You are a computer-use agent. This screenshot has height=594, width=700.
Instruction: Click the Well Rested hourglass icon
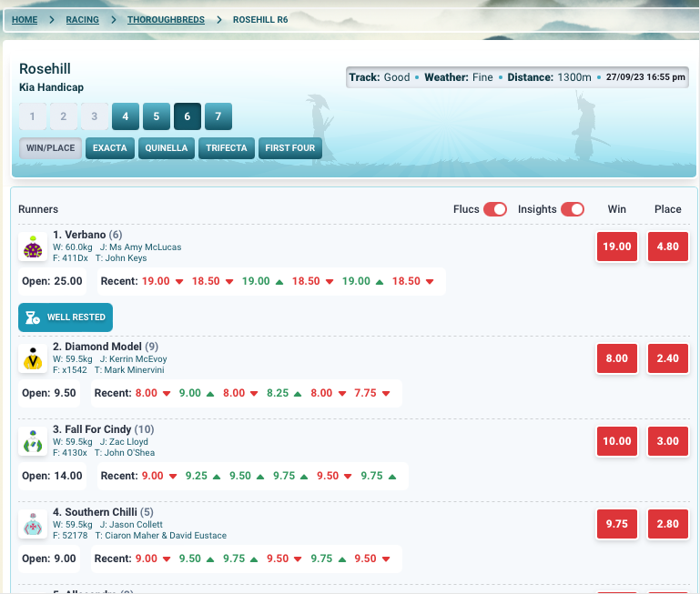tap(33, 317)
